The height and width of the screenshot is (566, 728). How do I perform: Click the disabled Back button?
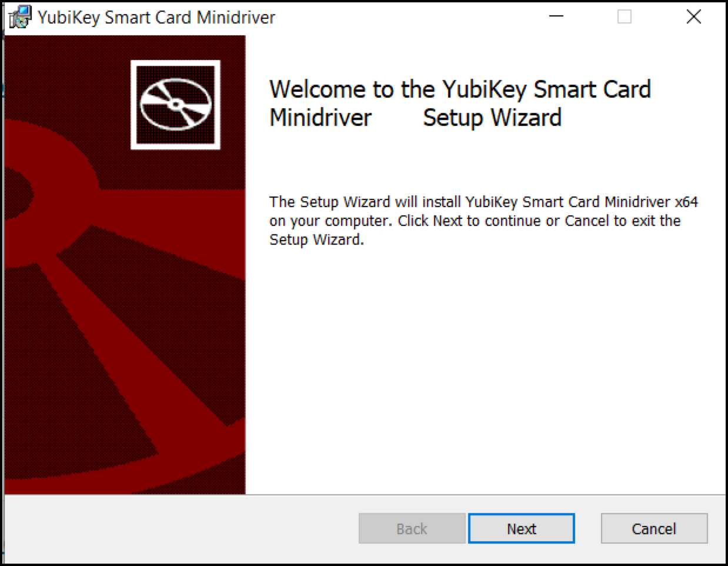410,528
